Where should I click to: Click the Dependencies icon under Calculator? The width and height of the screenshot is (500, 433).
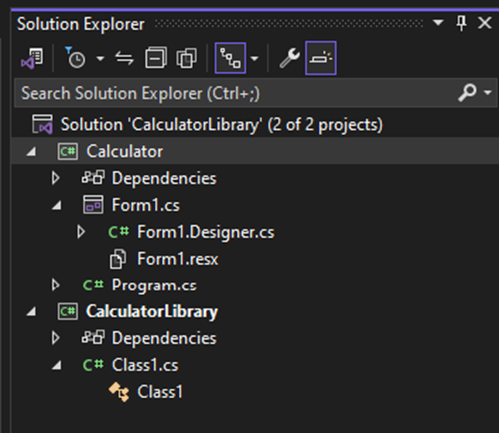point(93,177)
